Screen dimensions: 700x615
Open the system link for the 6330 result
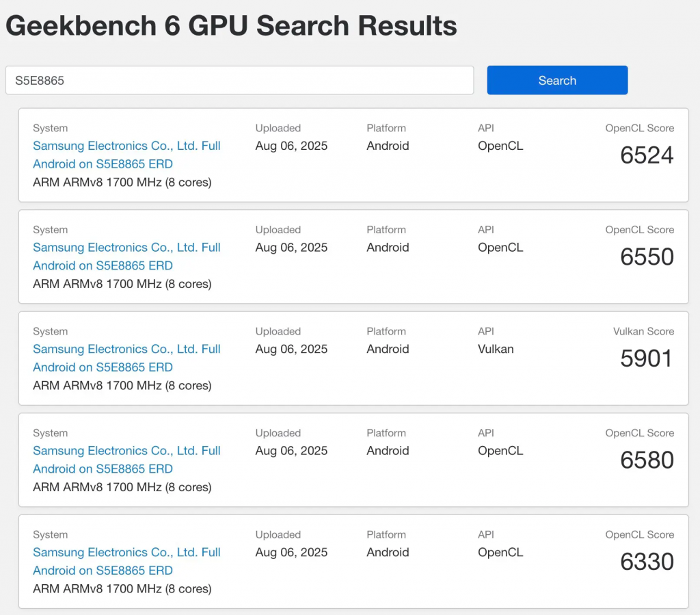[x=126, y=562]
